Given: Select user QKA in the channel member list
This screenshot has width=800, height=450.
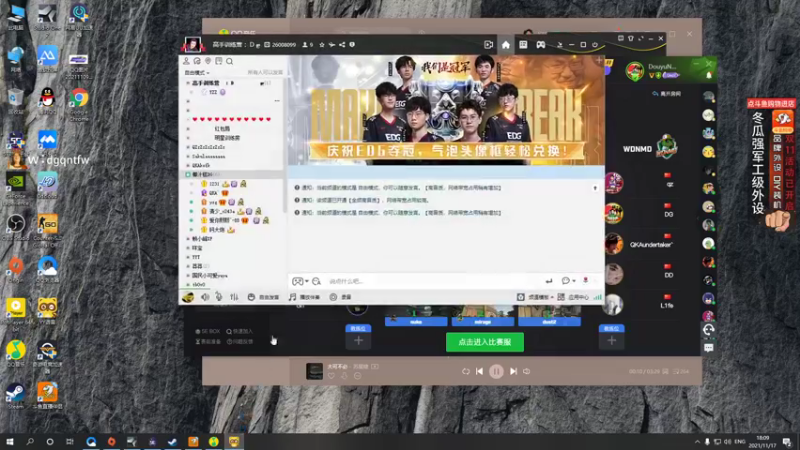Looking at the screenshot, I should point(213,193).
